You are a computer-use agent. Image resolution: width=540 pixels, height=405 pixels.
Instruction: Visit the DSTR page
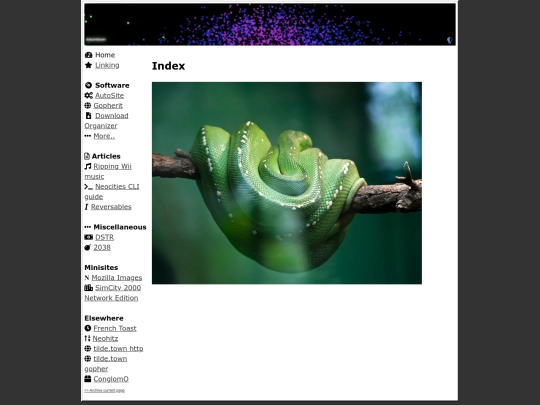[104, 237]
